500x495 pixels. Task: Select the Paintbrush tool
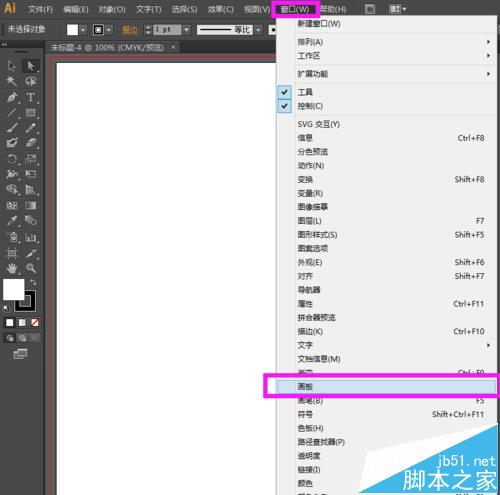pos(12,128)
